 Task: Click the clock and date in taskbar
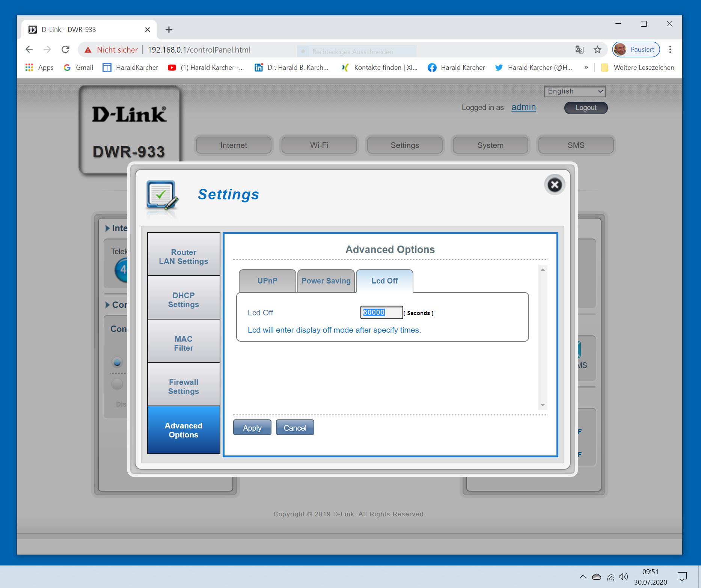(651, 577)
